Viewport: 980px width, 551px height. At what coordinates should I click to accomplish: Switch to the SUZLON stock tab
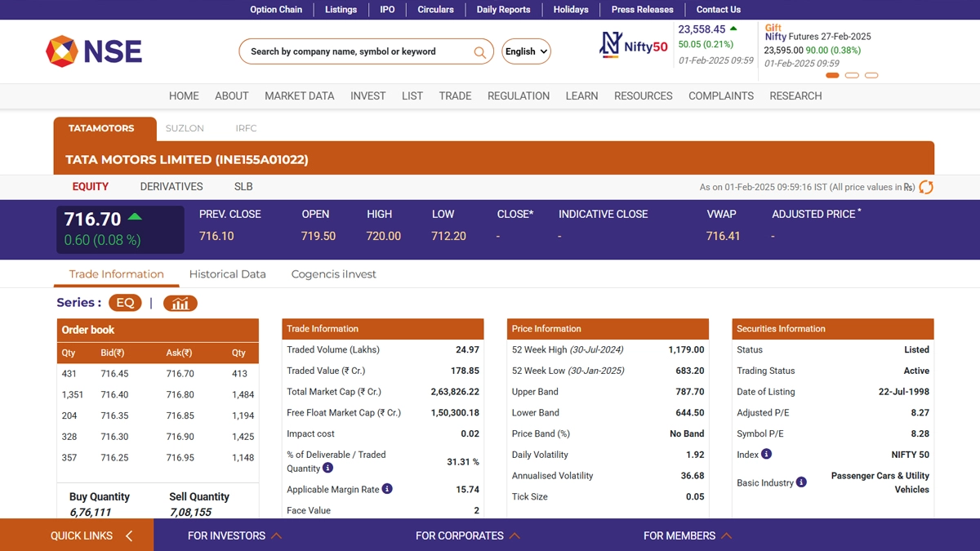185,128
